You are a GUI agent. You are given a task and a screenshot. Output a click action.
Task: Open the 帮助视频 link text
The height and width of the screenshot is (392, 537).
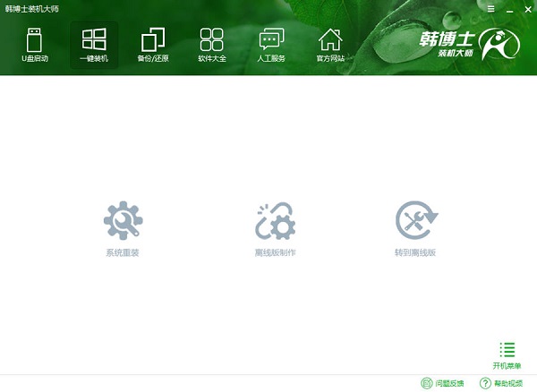tap(508, 383)
